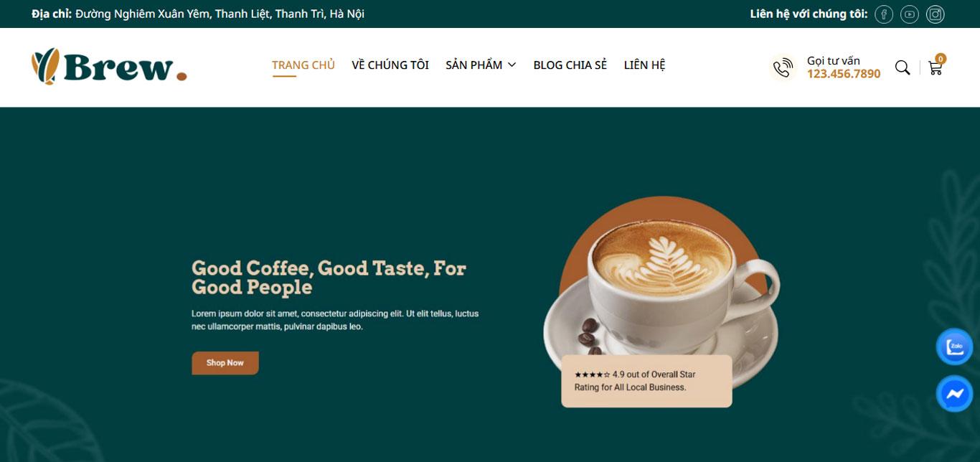
Task: Expand the SẢN PHẨM dropdown chevron
Action: 512,65
